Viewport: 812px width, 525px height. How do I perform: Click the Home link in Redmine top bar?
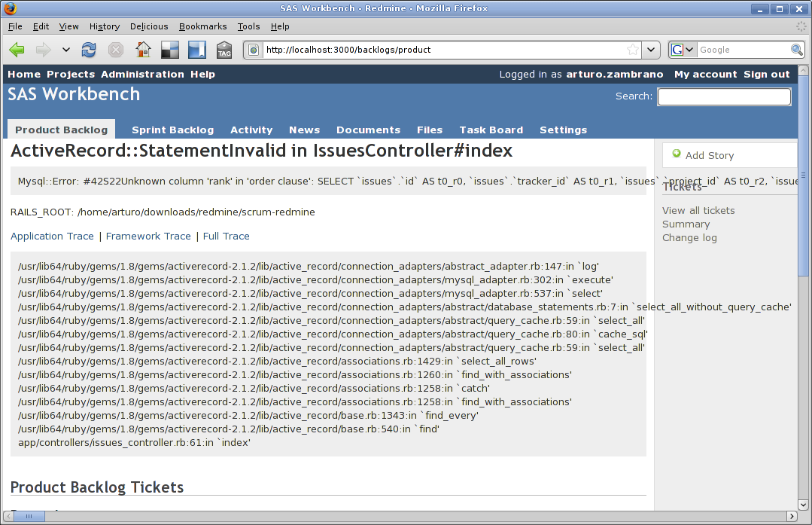(24, 74)
